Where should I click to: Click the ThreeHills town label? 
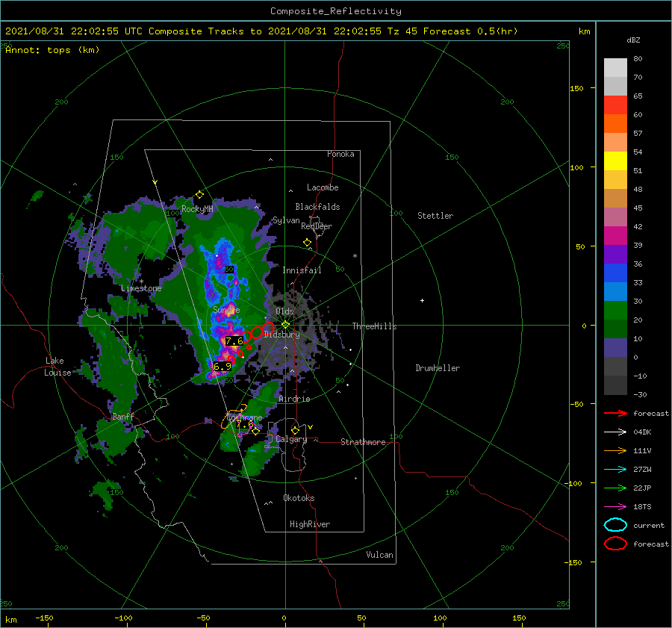tap(374, 326)
